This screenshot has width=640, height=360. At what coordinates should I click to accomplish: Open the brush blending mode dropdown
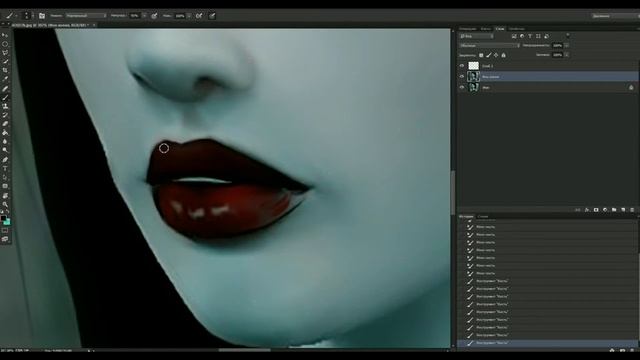(86, 16)
